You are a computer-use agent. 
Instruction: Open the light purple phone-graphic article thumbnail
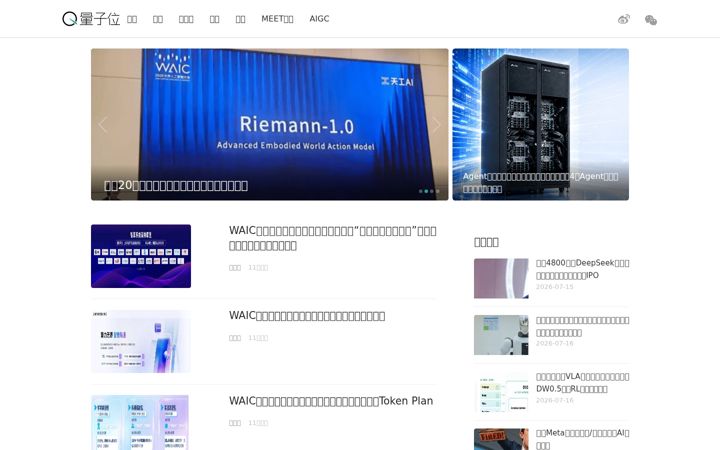(141, 341)
